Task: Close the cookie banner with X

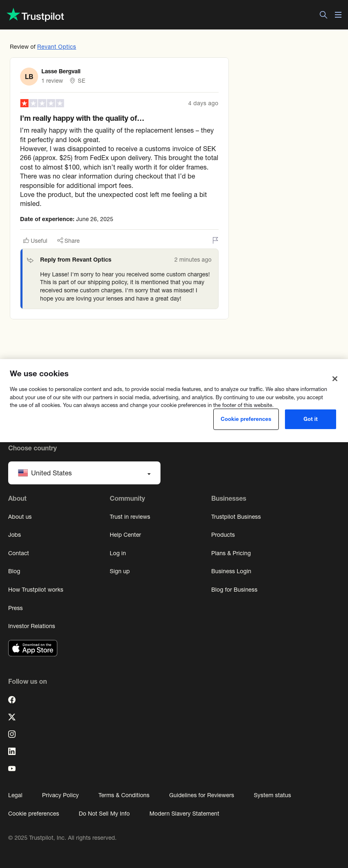Action: [335, 379]
